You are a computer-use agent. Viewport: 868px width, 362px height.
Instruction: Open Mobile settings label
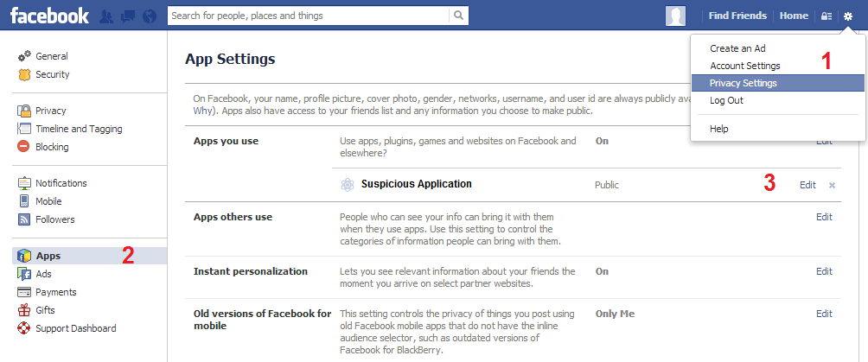48,201
